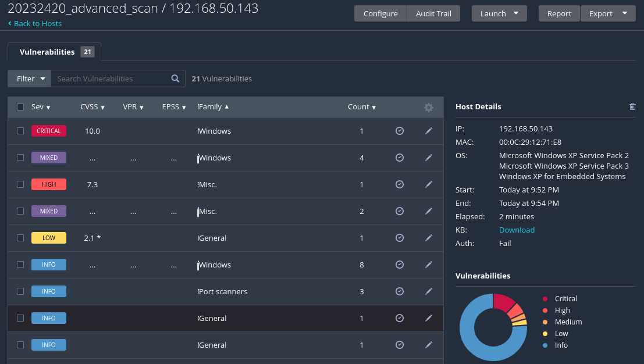Image resolution: width=644 pixels, height=364 pixels.
Task: Check the MIXED Misc. row checkbox
Action: (20, 211)
